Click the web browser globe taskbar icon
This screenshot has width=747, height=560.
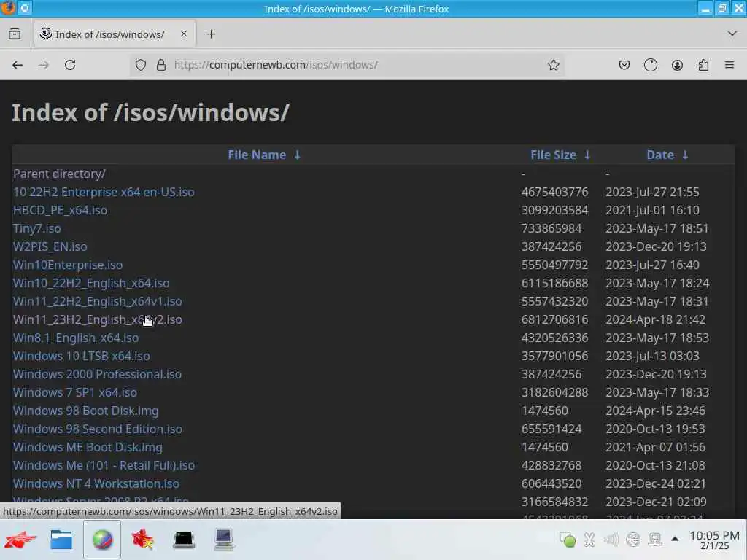click(102, 540)
